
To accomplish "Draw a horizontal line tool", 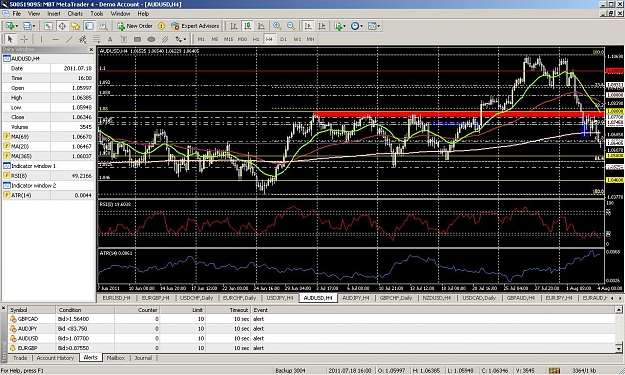I will (55, 39).
